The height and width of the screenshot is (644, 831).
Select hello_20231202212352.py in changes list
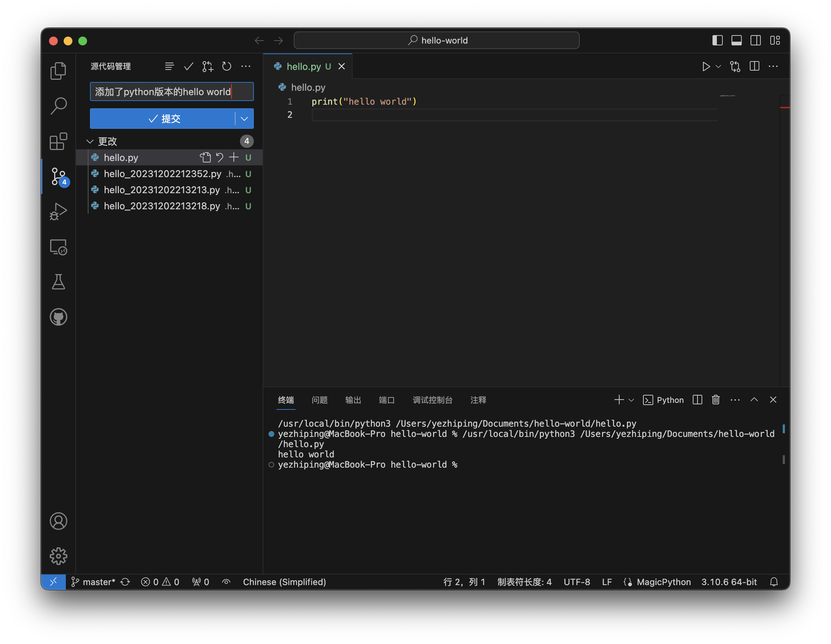coord(169,174)
